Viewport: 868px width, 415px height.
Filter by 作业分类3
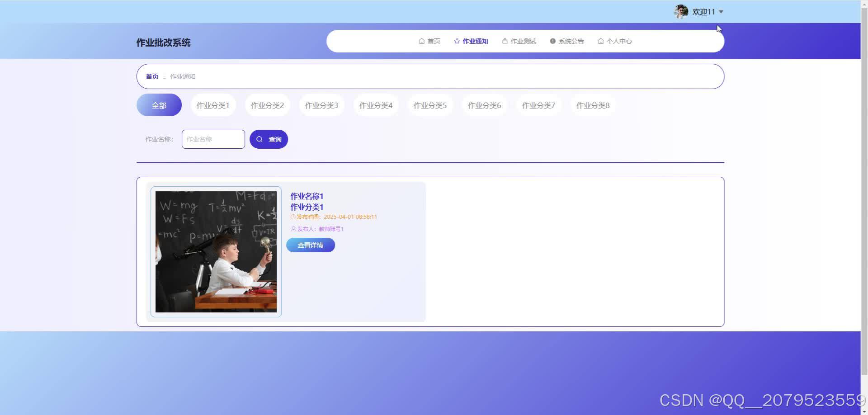click(321, 105)
